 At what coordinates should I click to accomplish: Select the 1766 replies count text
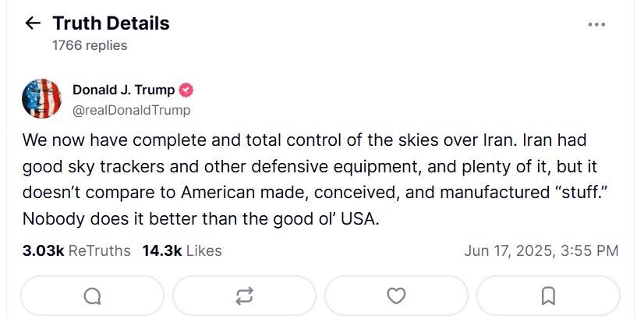click(x=90, y=45)
